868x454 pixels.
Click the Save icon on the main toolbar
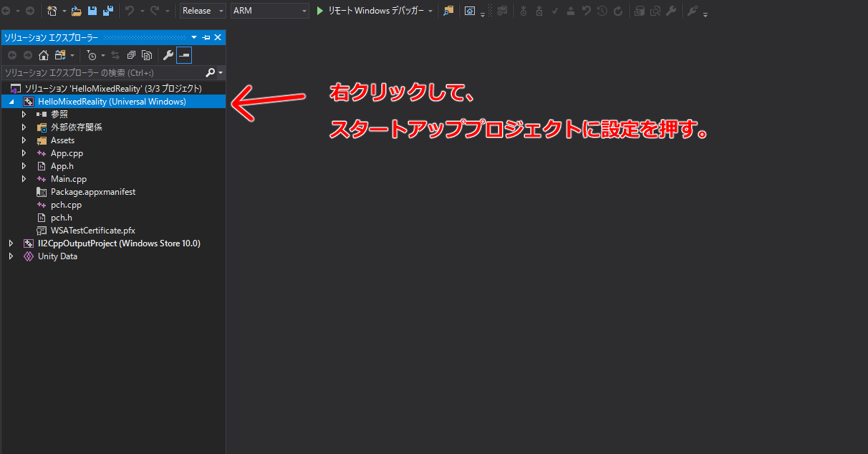[x=91, y=11]
